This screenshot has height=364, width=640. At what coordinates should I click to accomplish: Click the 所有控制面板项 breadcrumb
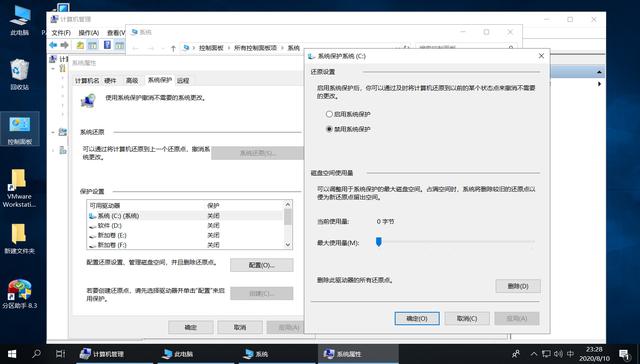[256, 48]
